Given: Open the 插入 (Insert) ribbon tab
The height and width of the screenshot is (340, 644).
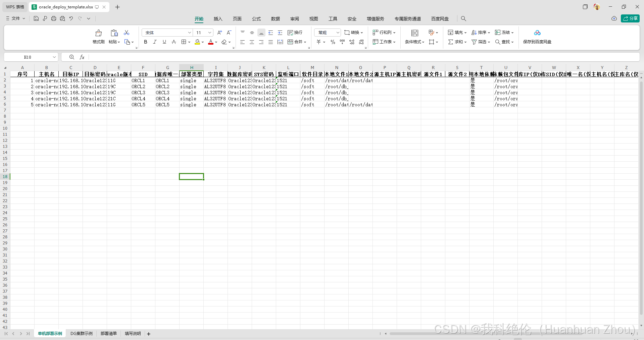Looking at the screenshot, I should point(218,19).
